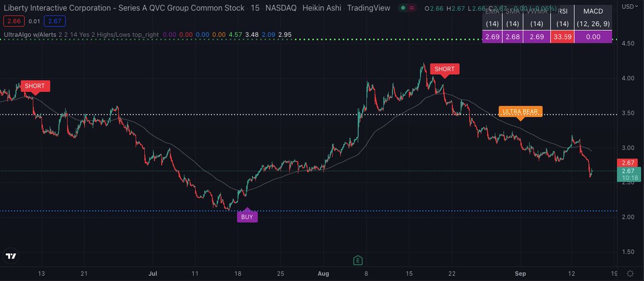Click the 15 interval label in title
The width and height of the screenshot is (644, 281).
pos(256,8)
